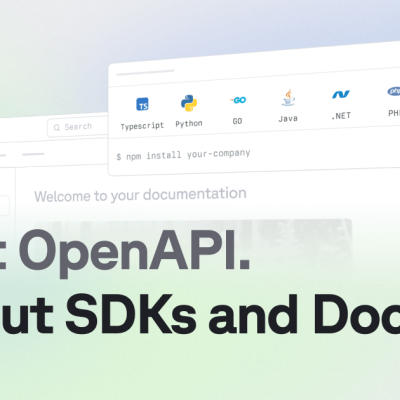Switch to the Java label tab

click(288, 118)
